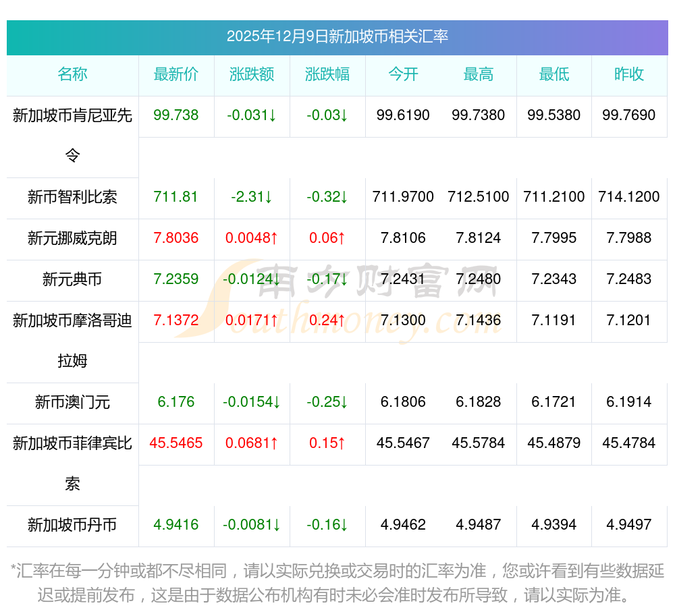Open the 新币澳门元 row name
Image resolution: width=675 pixels, height=616 pixels.
[x=72, y=403]
